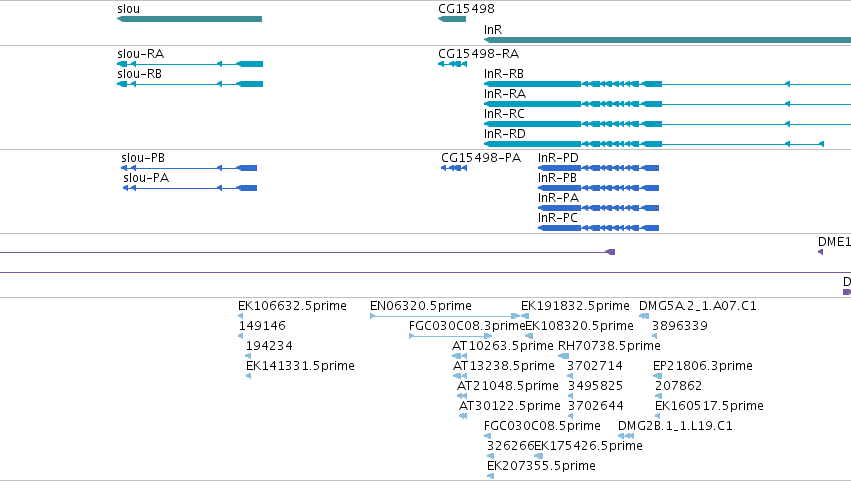Open the FGC030C08.3prime EST label

pyautogui.click(x=467, y=326)
